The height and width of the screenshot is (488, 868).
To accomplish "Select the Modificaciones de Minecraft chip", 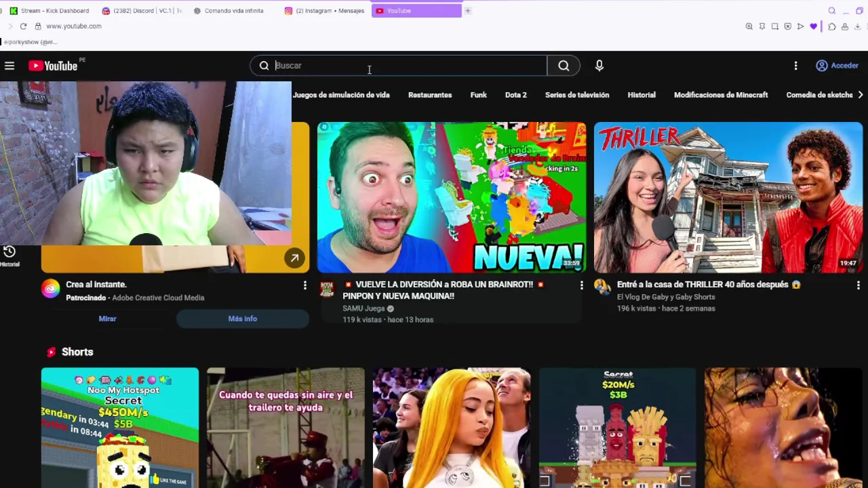I will point(721,95).
